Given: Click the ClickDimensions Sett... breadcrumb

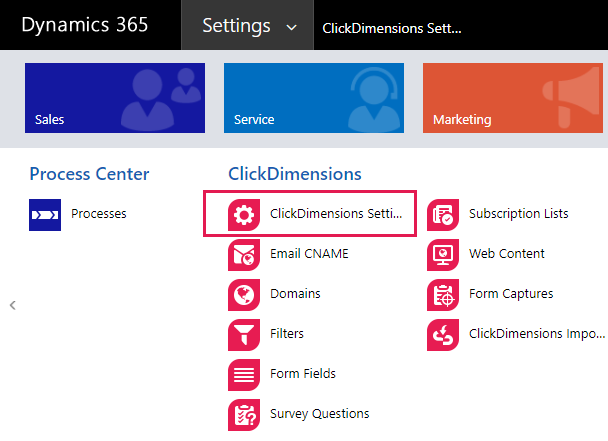Looking at the screenshot, I should 392,28.
